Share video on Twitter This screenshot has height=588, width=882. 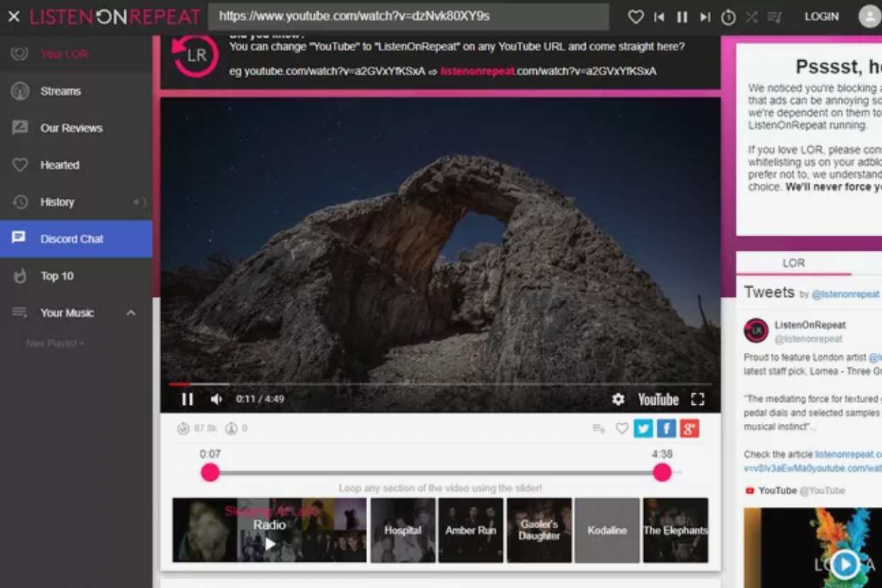point(643,428)
